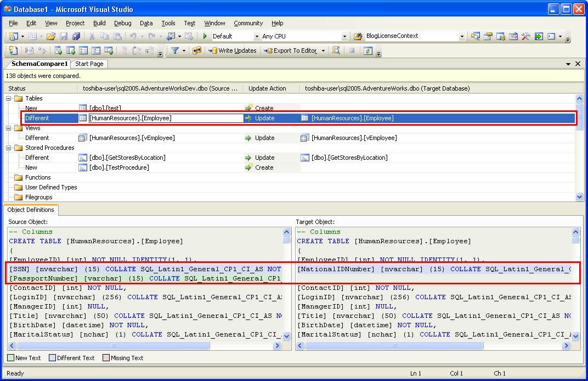Open the Default configuration dropdown
The image size is (588, 381).
257,36
